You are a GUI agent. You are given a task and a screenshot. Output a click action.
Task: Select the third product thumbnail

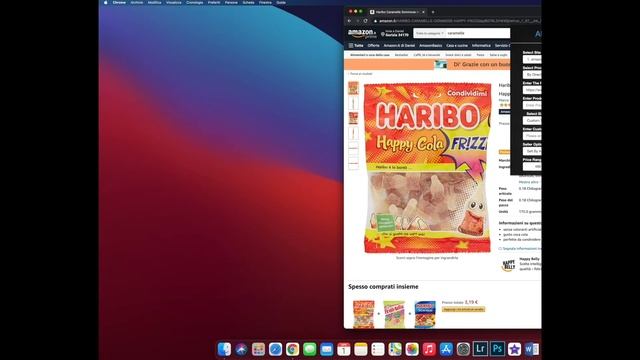tap(353, 118)
